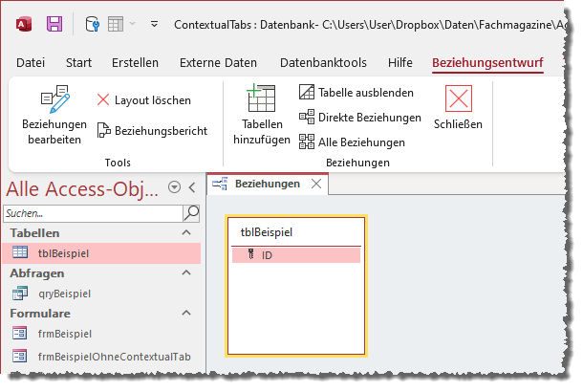Save using the purple floppy disk icon
Screen dimensions: 583x392
click(x=54, y=24)
